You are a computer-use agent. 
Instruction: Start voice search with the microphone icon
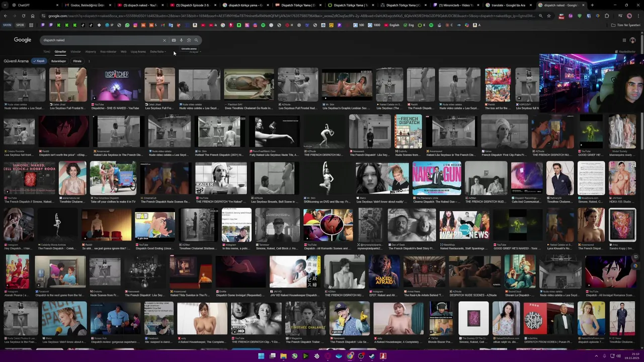click(181, 40)
